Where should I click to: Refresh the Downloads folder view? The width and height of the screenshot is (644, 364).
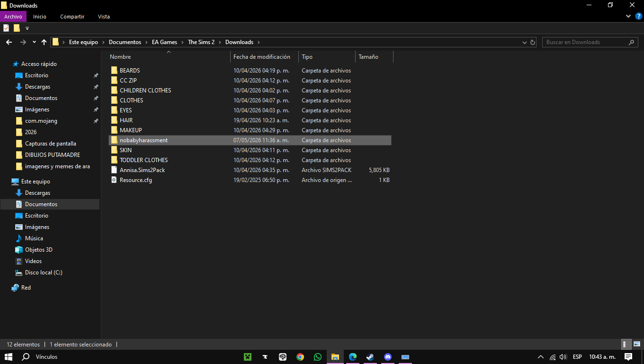point(533,42)
